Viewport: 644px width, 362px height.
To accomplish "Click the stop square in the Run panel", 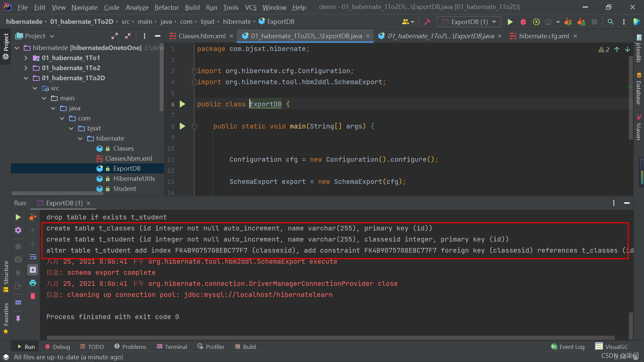I will click(18, 247).
